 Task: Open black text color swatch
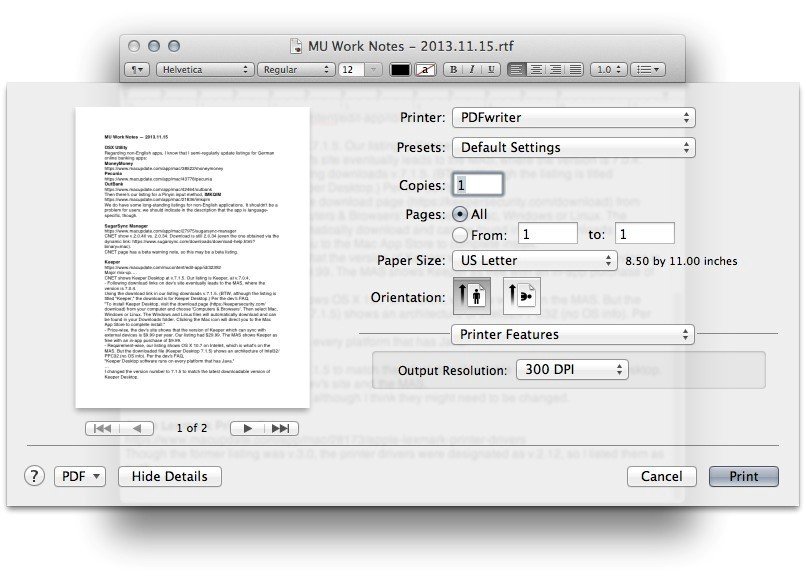[x=400, y=69]
